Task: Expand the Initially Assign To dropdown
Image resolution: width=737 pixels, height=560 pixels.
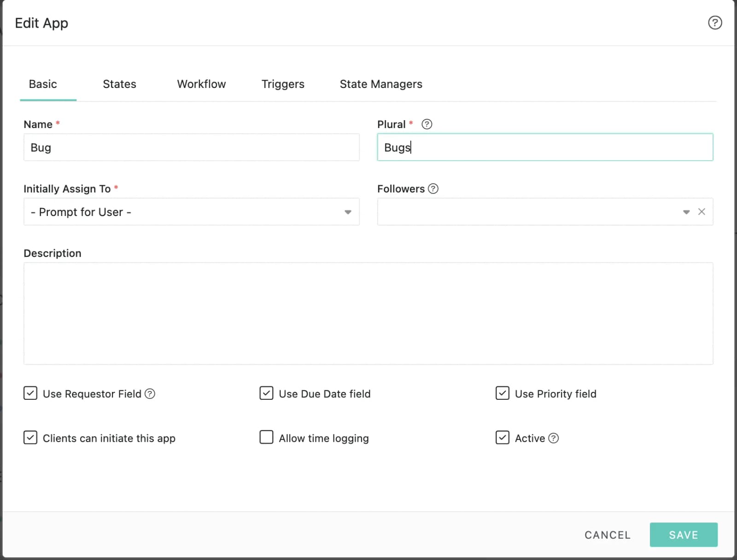Action: point(191,212)
